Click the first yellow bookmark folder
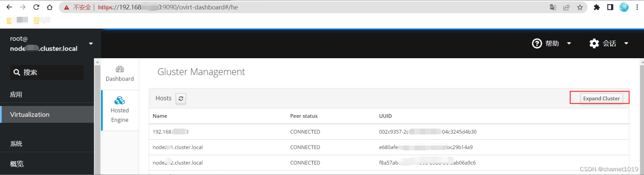The image size is (644, 175). tap(9, 20)
